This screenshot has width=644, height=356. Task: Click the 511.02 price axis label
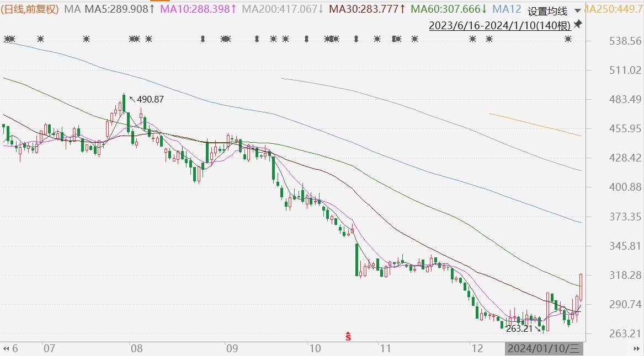click(625, 70)
